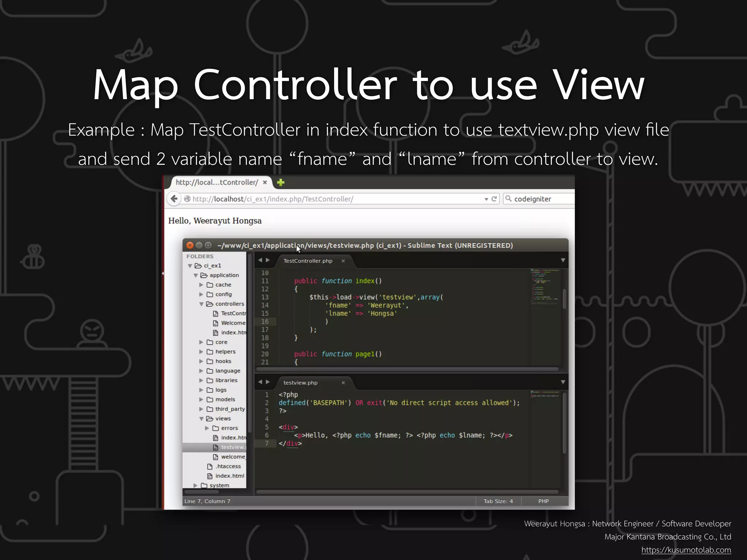Viewport: 747px width, 560px height.
Task: Open the lower pane tab list dropdown
Action: pyautogui.click(x=563, y=382)
